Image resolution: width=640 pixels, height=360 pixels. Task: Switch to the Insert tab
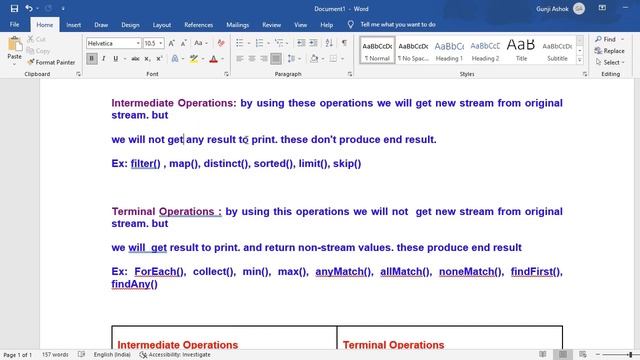[x=73, y=25]
